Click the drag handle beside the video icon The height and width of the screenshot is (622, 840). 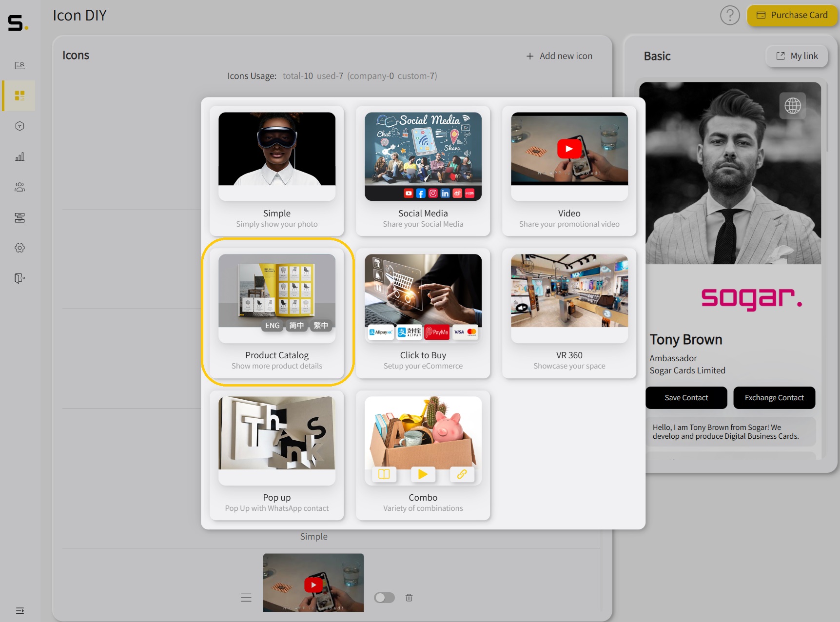(x=246, y=598)
